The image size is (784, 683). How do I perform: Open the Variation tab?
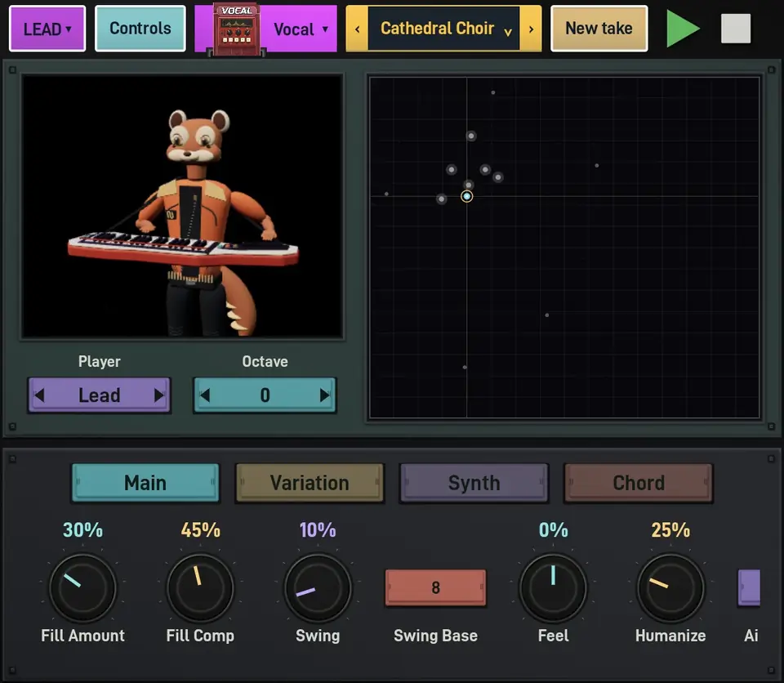point(310,483)
